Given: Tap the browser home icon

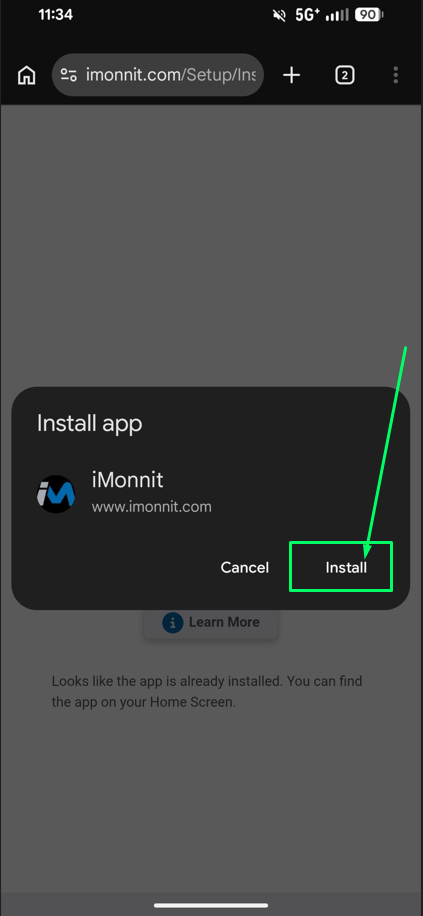Looking at the screenshot, I should [x=26, y=75].
